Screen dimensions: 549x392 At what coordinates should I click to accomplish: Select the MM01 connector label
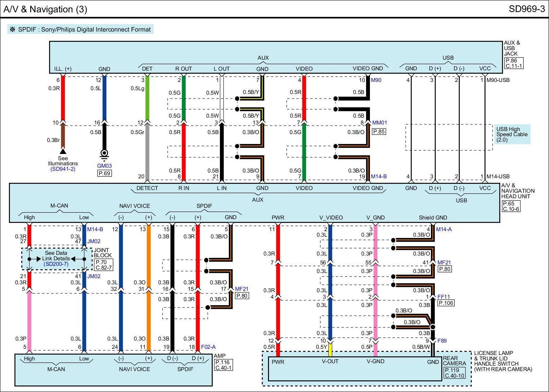click(379, 123)
